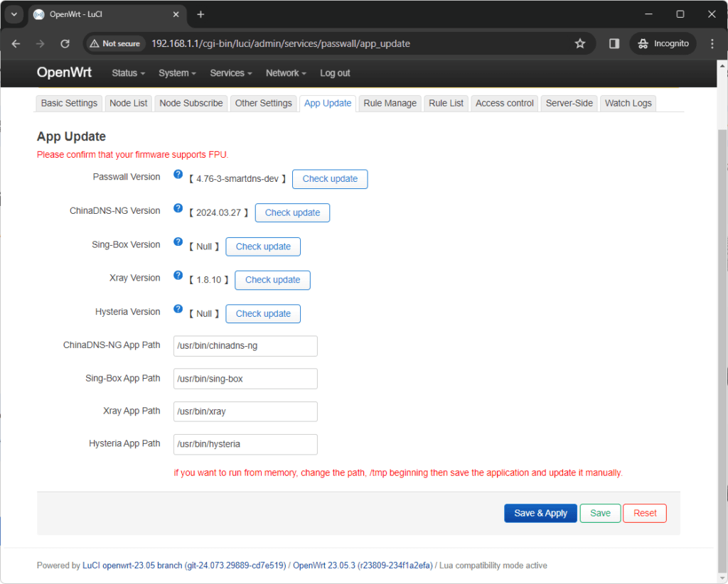Click the Hysteria Version help icon
Viewport: 728px width, 584px height.
178,309
